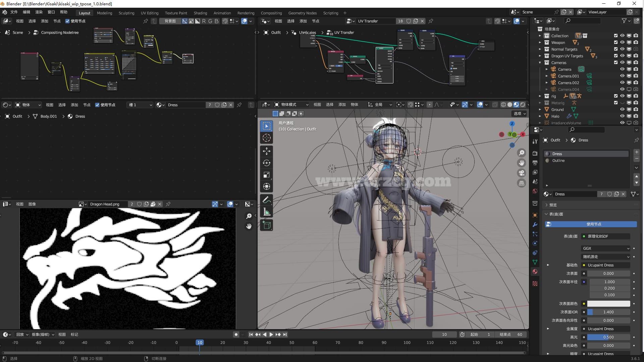
Task: Open the Output properties tab
Action: pos(535,163)
